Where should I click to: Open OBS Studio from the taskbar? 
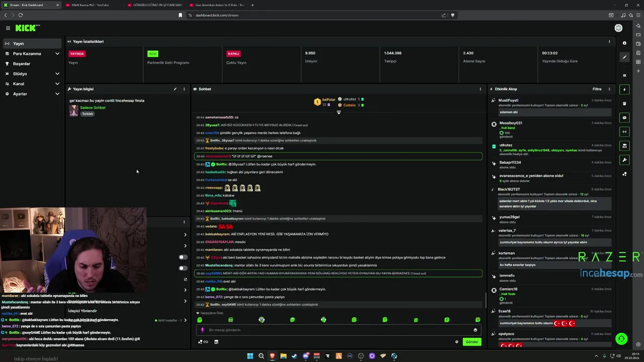click(x=361, y=356)
